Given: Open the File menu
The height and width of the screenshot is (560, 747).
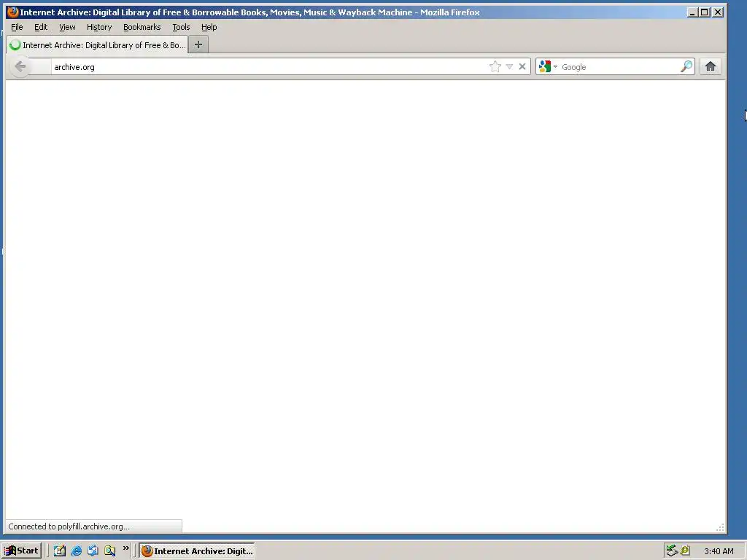Looking at the screenshot, I should click(17, 27).
